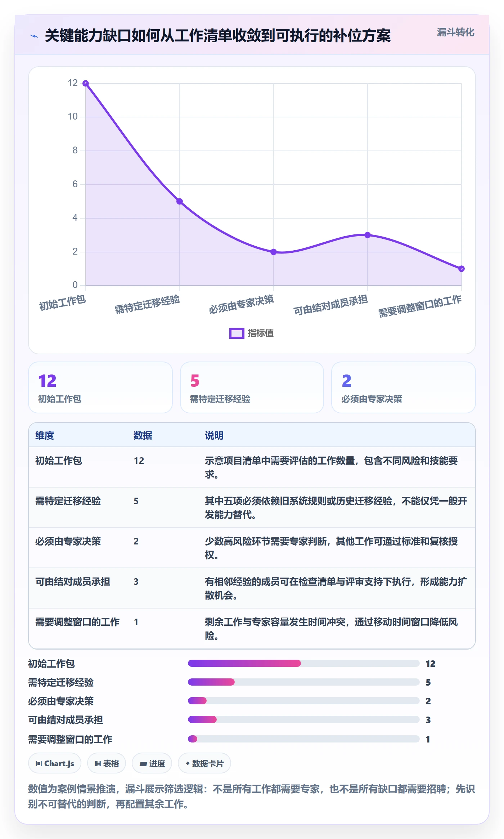
Task: Click table cell 需要调整窗口的工作
Action: coord(77,622)
